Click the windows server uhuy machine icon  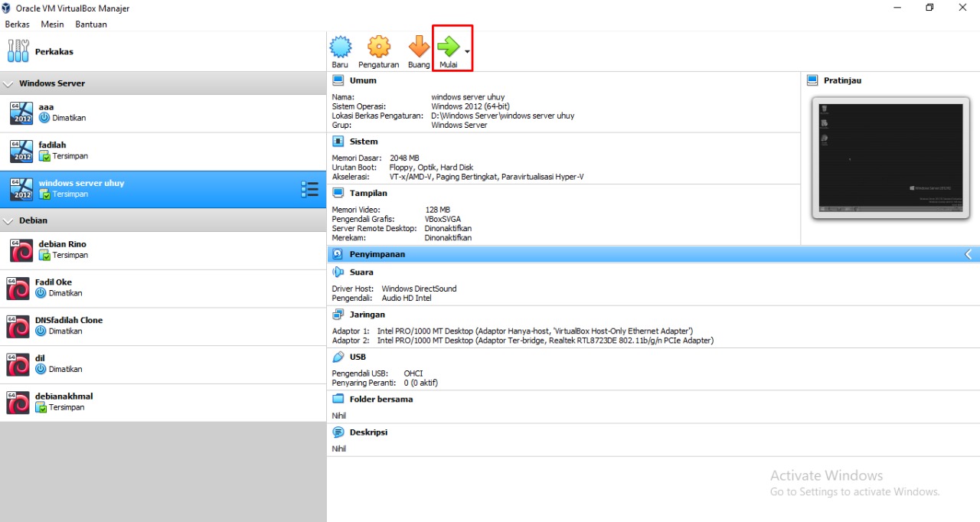pos(21,189)
